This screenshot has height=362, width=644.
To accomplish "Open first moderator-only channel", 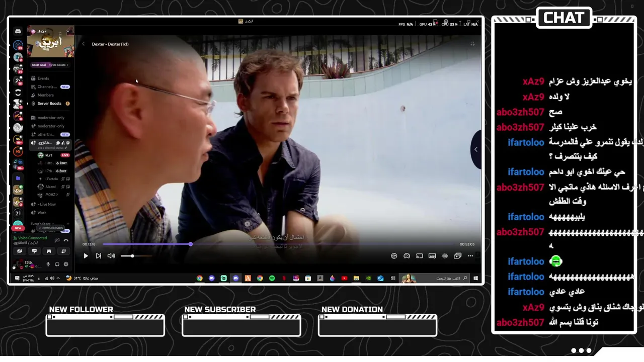I will tap(50, 118).
